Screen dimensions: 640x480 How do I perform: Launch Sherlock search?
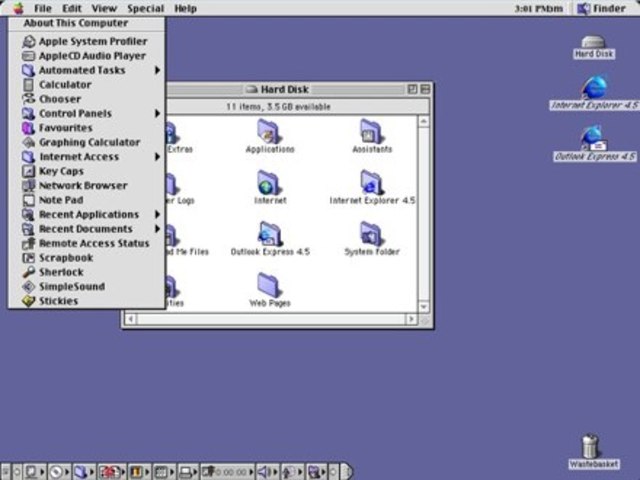(x=87, y=272)
